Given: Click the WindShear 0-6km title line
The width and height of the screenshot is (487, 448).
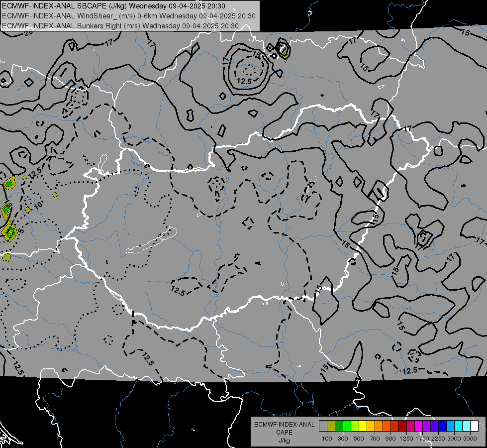Looking at the screenshot, I should coord(128,16).
